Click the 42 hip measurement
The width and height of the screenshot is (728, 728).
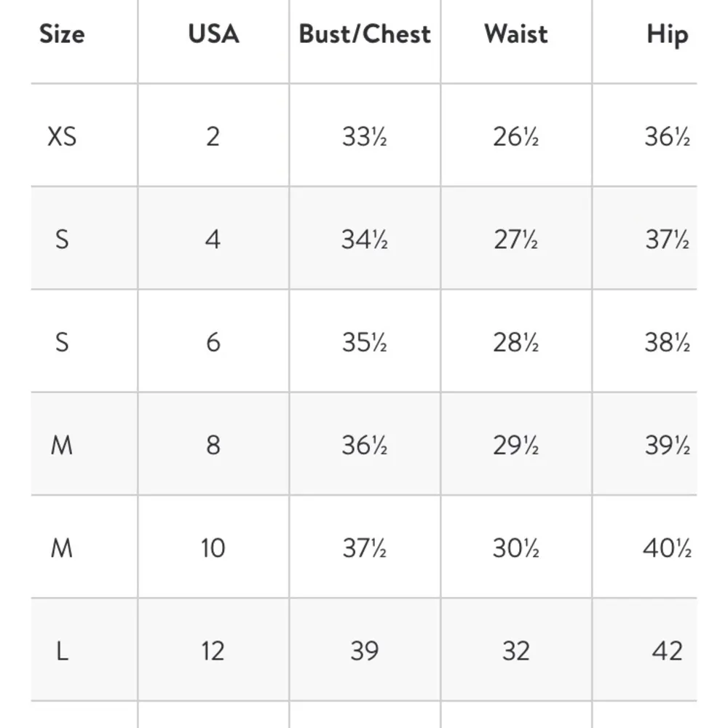[x=667, y=651]
